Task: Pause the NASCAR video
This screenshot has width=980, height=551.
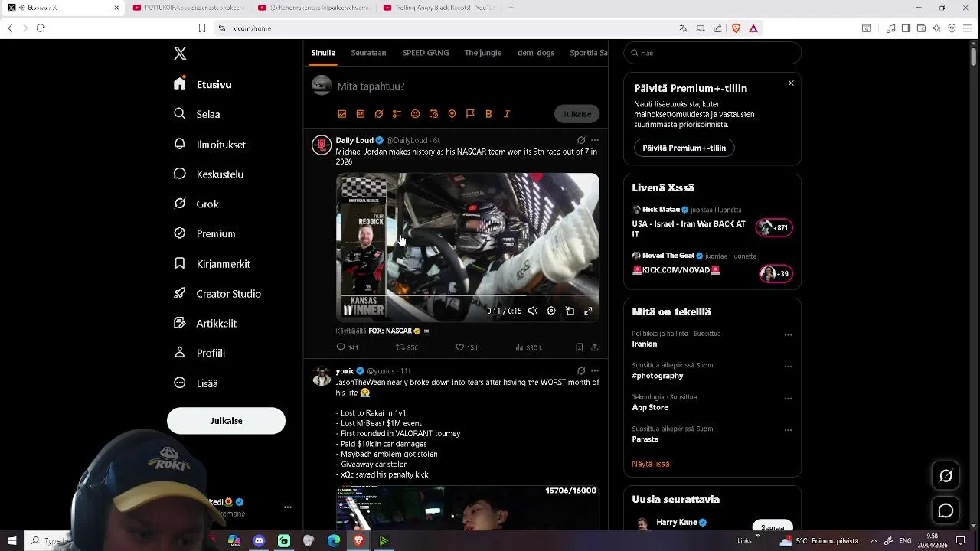Action: coord(348,311)
